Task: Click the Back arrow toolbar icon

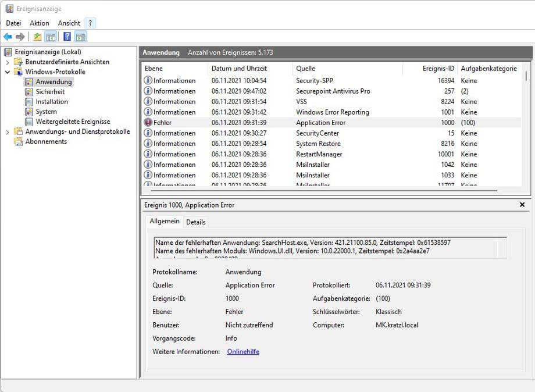Action: click(8, 37)
